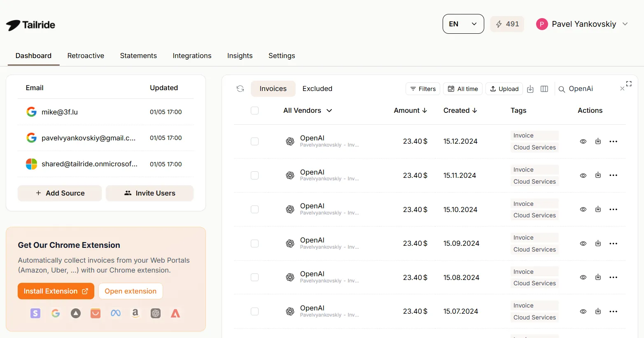Open the Settings tab

point(282,56)
